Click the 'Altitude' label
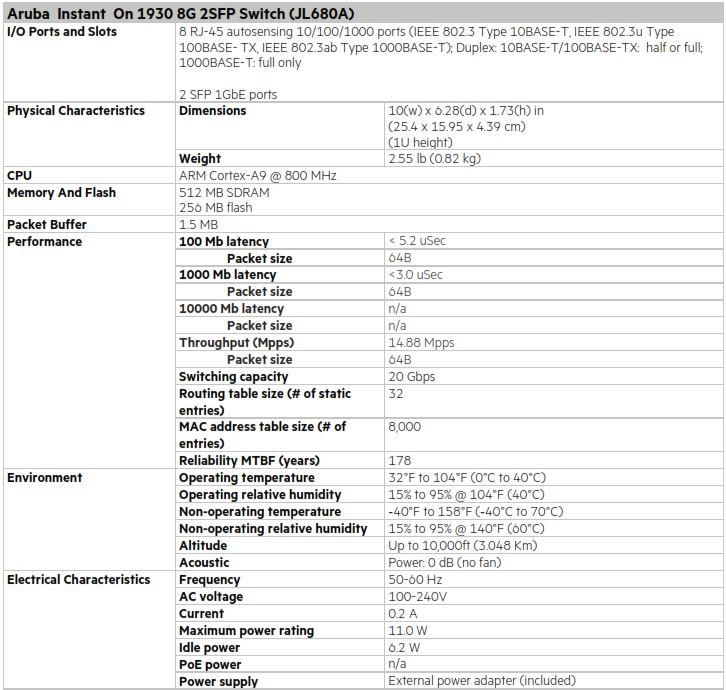This screenshot has width=726, height=690. 203,546
